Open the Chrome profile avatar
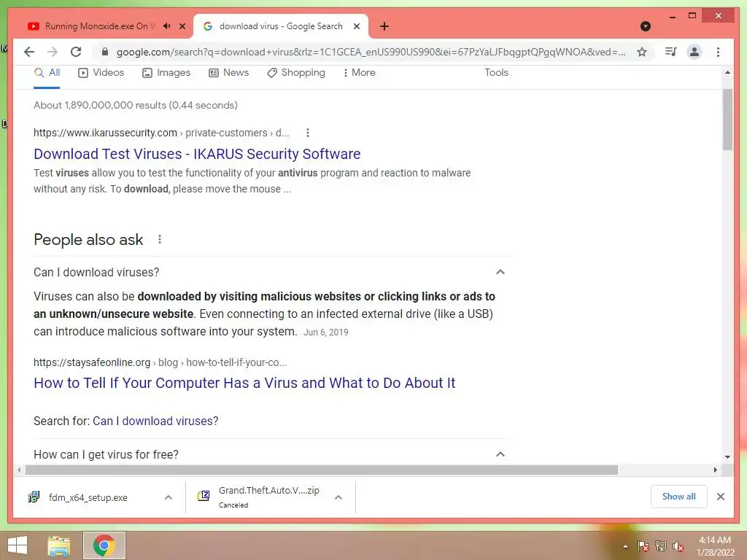This screenshot has width=747, height=560. point(694,52)
